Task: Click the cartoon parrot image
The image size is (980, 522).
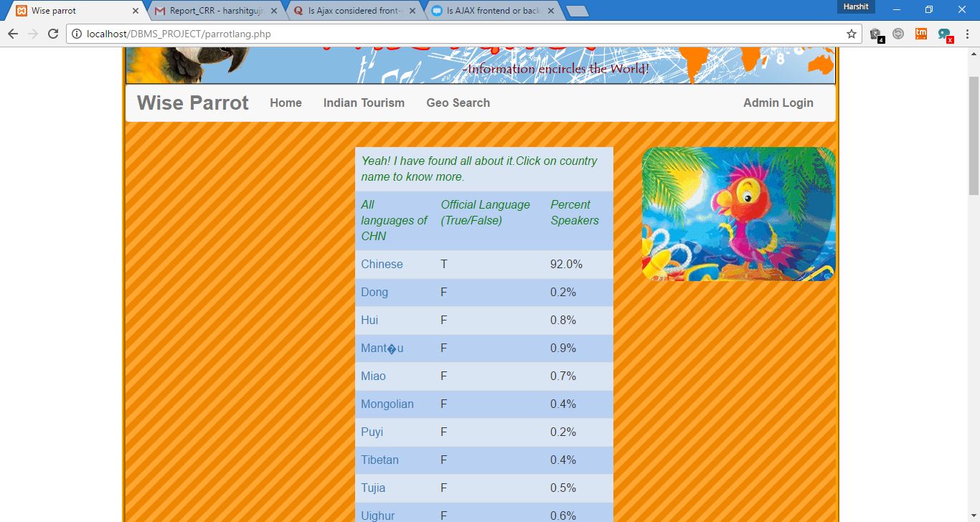Action: pos(739,214)
